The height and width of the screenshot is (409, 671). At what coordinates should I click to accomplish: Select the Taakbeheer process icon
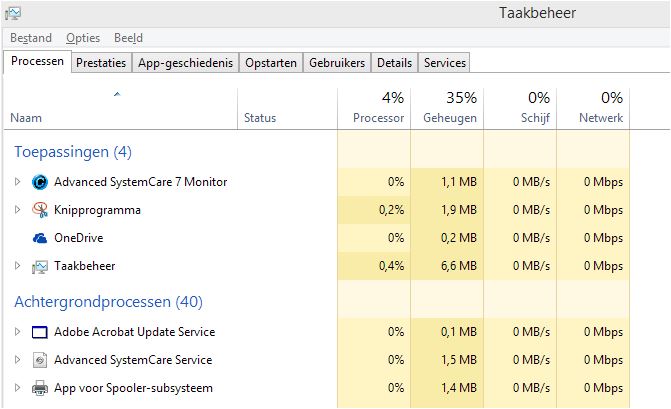coord(40,267)
